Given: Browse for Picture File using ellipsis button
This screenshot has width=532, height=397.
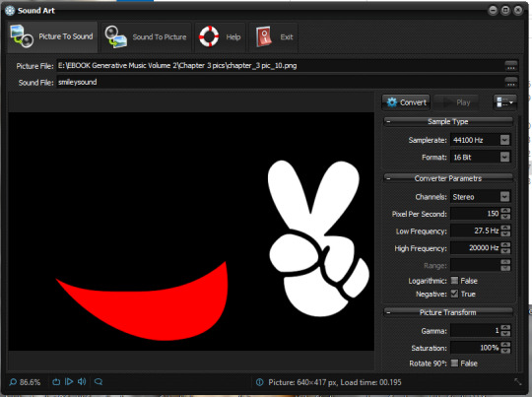Looking at the screenshot, I should [x=511, y=65].
